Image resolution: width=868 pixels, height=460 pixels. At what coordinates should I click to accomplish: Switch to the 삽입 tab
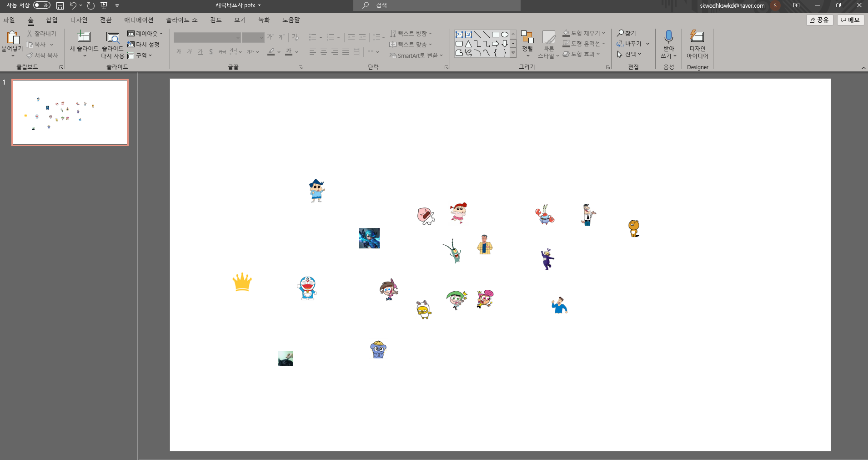point(52,20)
